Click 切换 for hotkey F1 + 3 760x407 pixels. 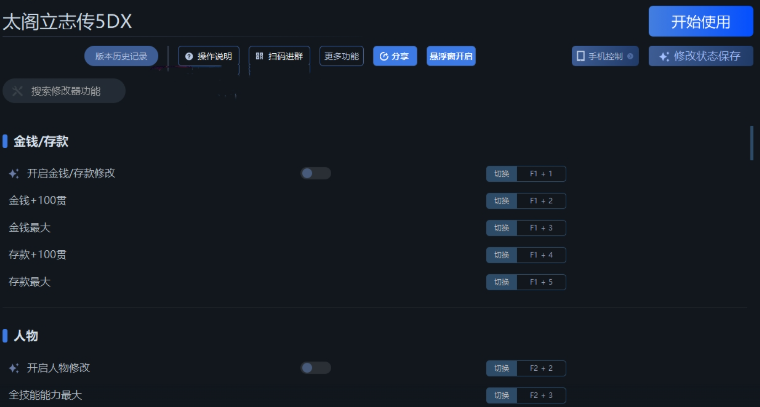tap(502, 228)
